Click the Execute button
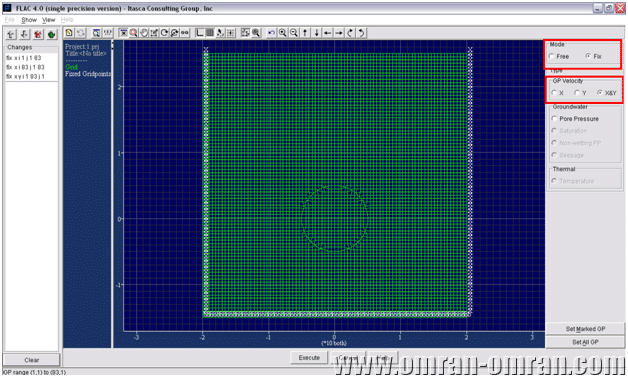This screenshot has width=628, height=377. 309,357
